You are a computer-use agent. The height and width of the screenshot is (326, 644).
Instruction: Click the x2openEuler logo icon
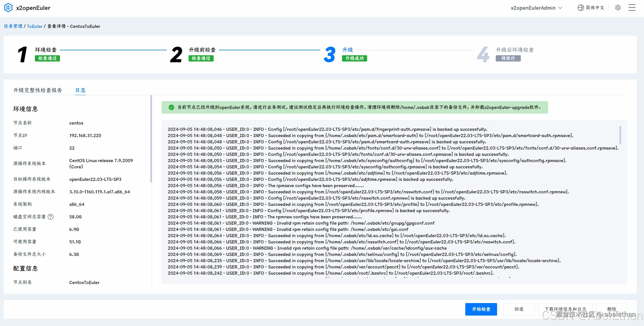pyautogui.click(x=8, y=8)
